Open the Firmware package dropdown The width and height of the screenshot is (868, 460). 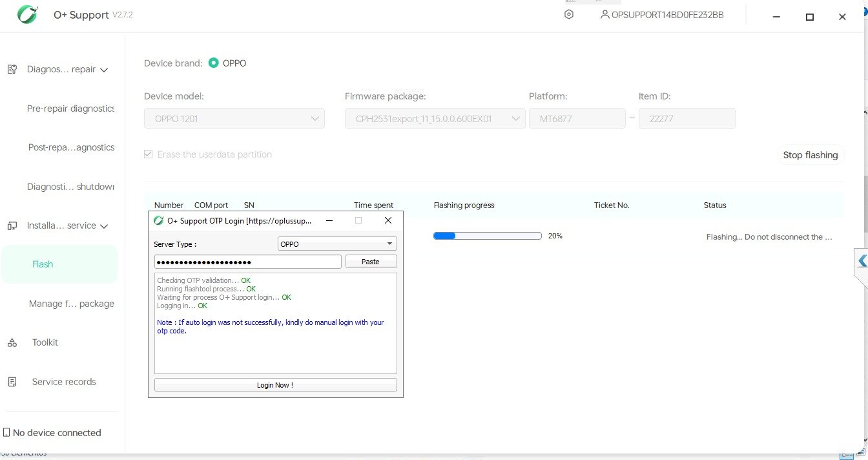pyautogui.click(x=435, y=119)
